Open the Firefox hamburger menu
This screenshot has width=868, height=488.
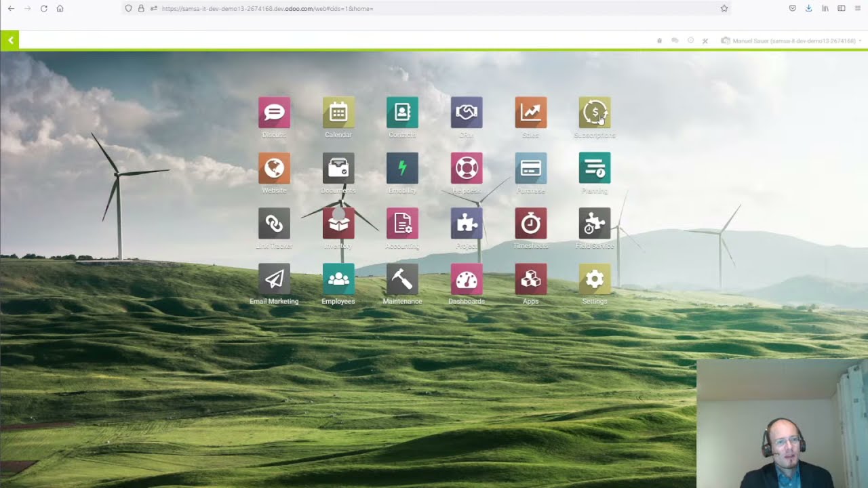858,8
